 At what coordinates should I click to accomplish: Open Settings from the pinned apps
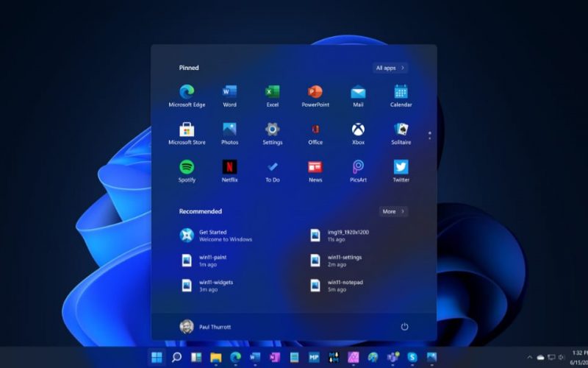[x=272, y=134]
